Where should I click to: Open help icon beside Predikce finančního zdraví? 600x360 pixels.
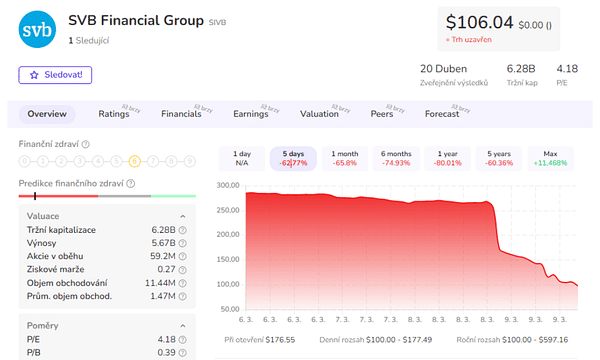point(130,184)
